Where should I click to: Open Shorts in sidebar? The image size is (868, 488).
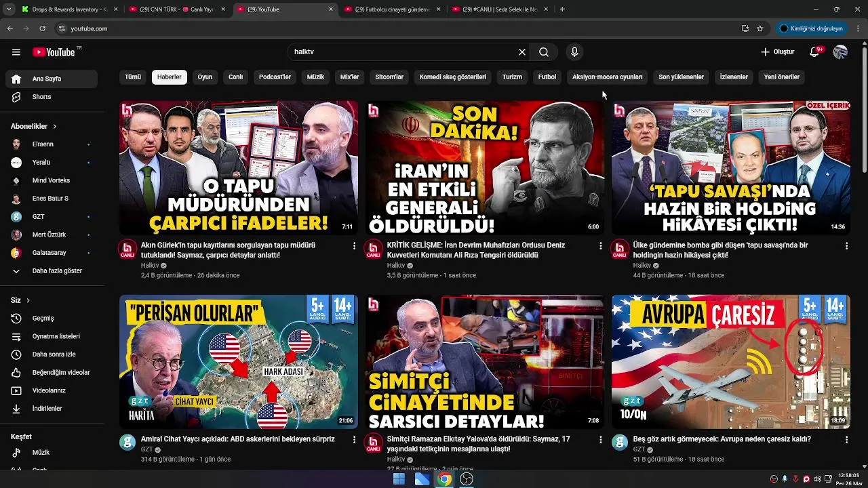tap(52, 97)
